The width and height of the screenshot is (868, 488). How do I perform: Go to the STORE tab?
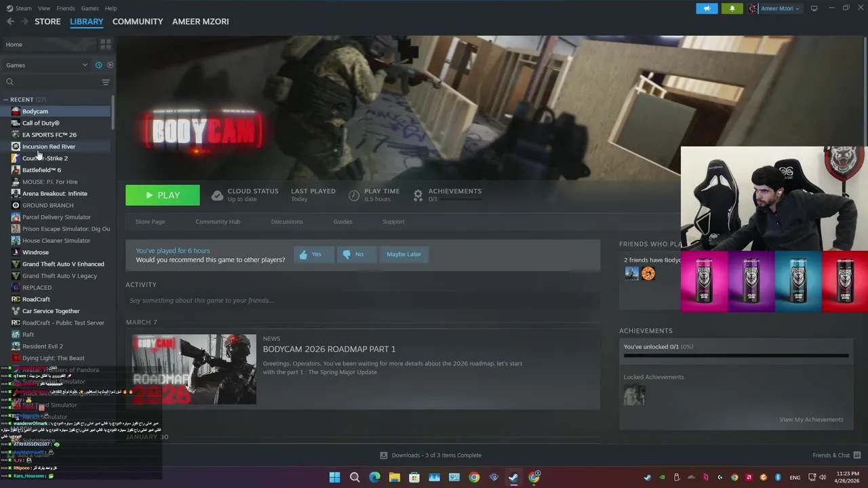[47, 22]
